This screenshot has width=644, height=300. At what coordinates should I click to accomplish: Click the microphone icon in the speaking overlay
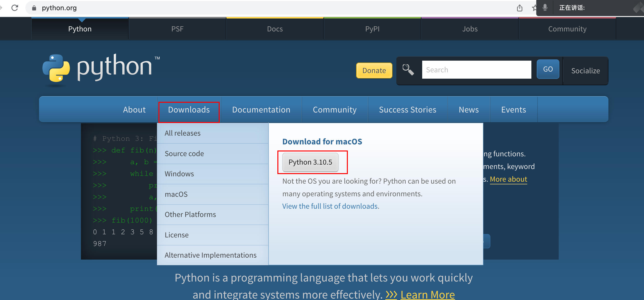pos(545,8)
